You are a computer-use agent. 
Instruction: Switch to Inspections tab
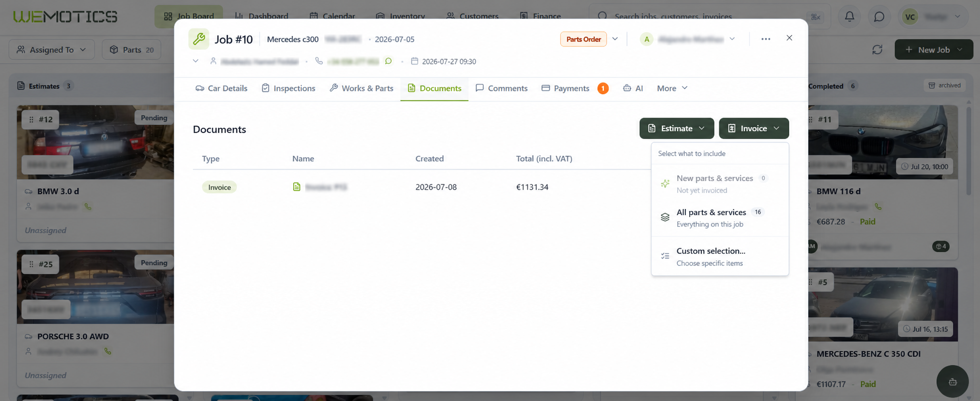click(289, 88)
